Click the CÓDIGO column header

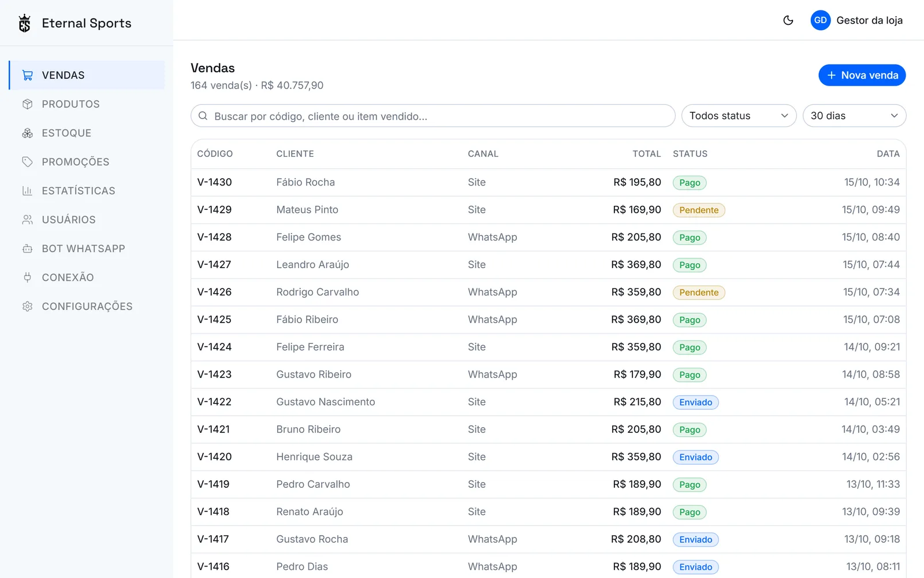tap(215, 154)
